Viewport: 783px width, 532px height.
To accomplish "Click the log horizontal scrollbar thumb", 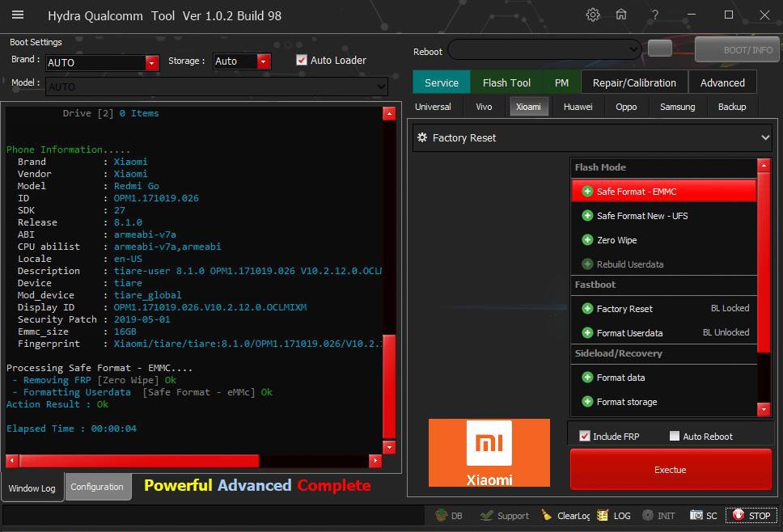I will click(x=139, y=461).
